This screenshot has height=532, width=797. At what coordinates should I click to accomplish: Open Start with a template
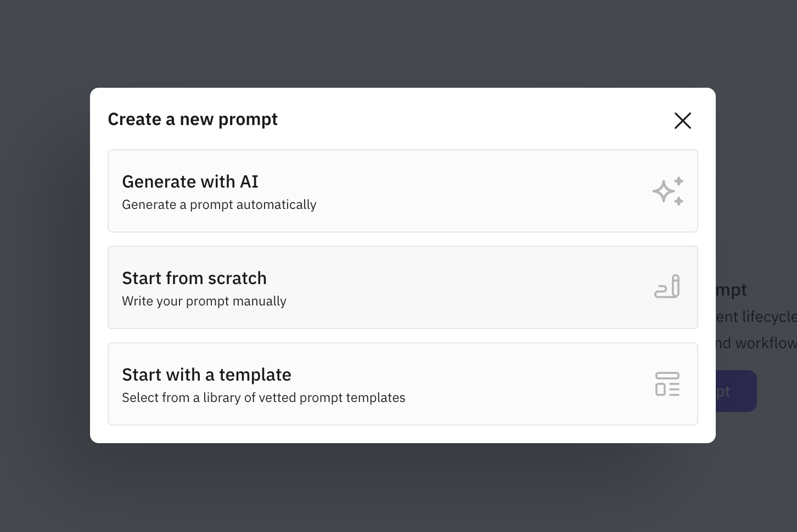(402, 383)
